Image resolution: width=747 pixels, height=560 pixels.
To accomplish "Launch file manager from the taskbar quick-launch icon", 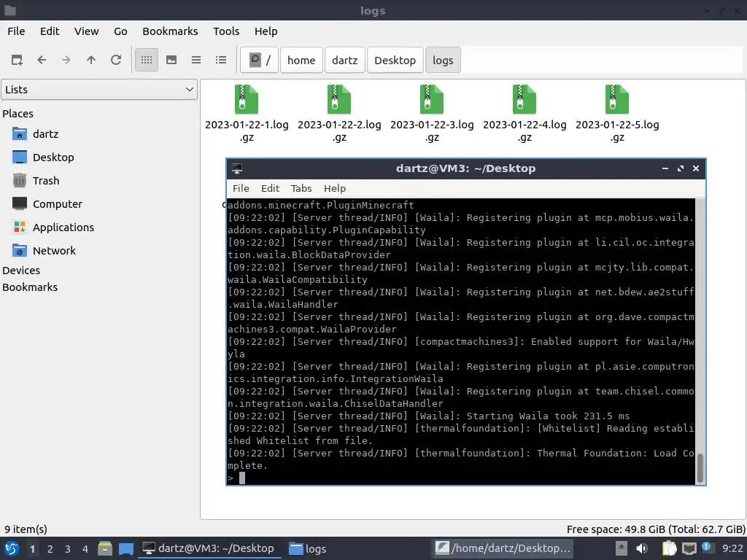I will coord(105,549).
